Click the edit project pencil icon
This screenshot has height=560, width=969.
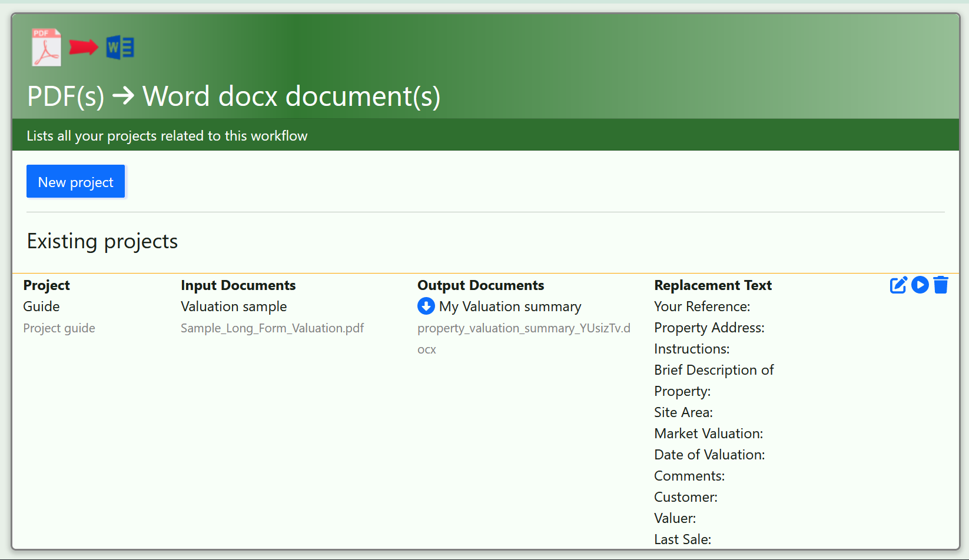tap(898, 285)
